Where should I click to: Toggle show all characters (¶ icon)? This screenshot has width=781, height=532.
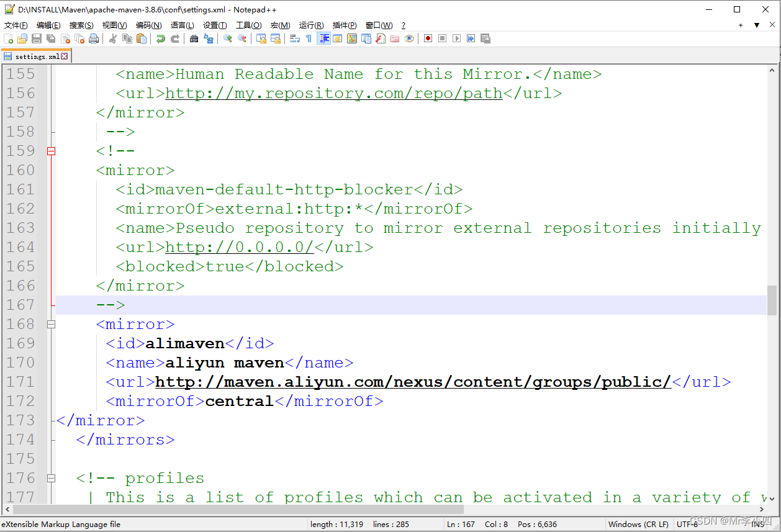click(x=309, y=38)
